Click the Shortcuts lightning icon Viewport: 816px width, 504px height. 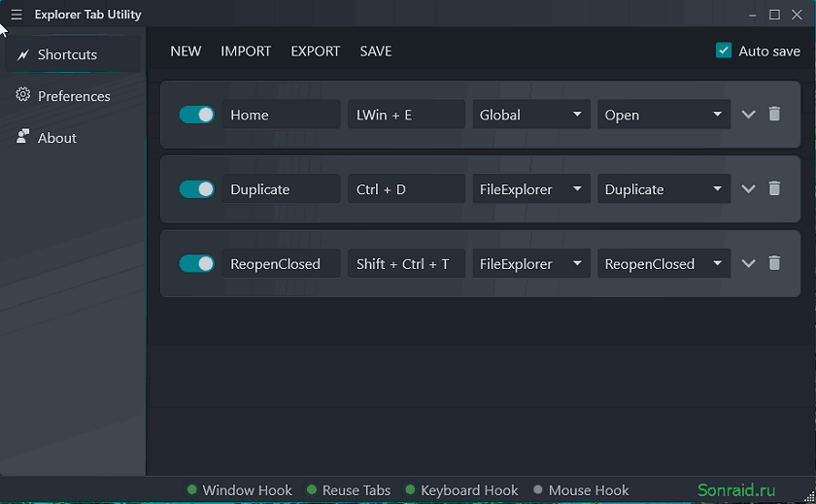tap(22, 54)
